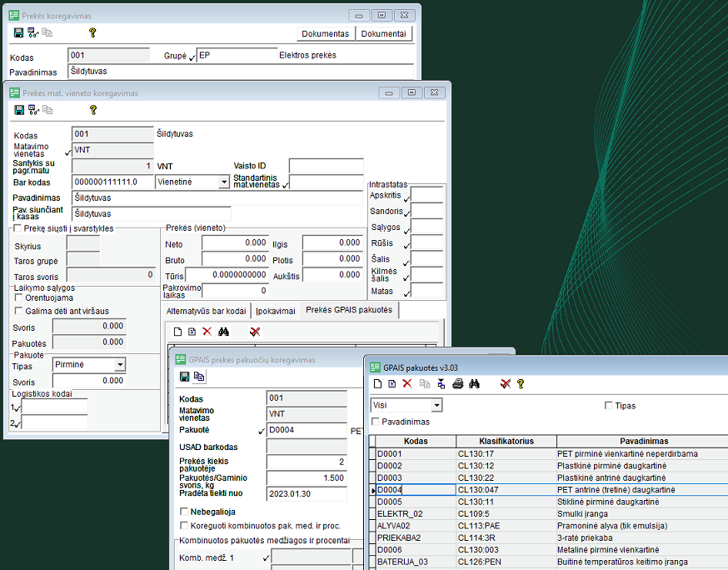Image resolution: width=728 pixels, height=570 pixels.
Task: Click the Bar kodas input field
Action: point(112,182)
